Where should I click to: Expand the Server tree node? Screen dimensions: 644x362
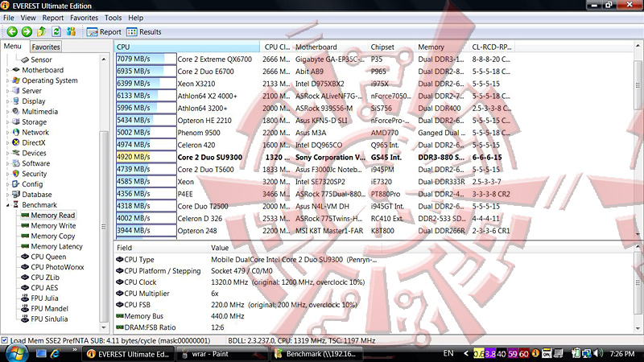(8, 91)
